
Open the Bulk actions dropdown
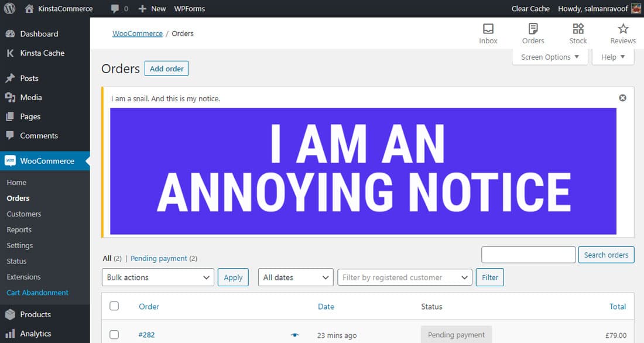point(157,277)
